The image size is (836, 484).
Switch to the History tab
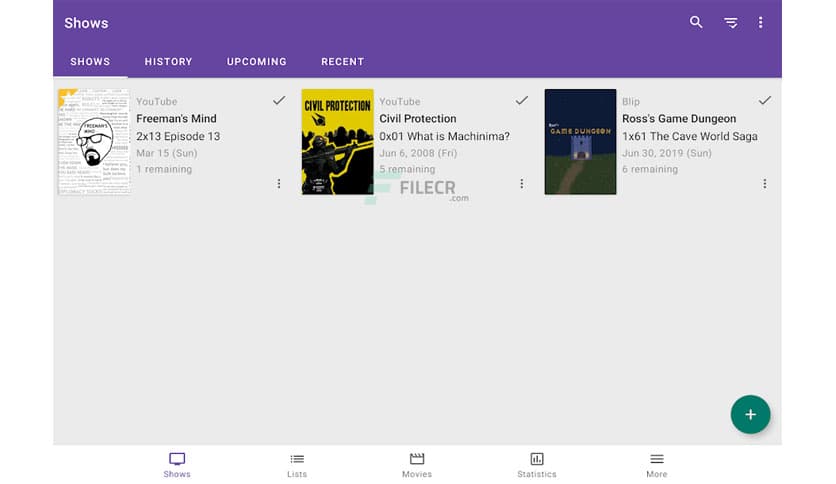coord(168,62)
